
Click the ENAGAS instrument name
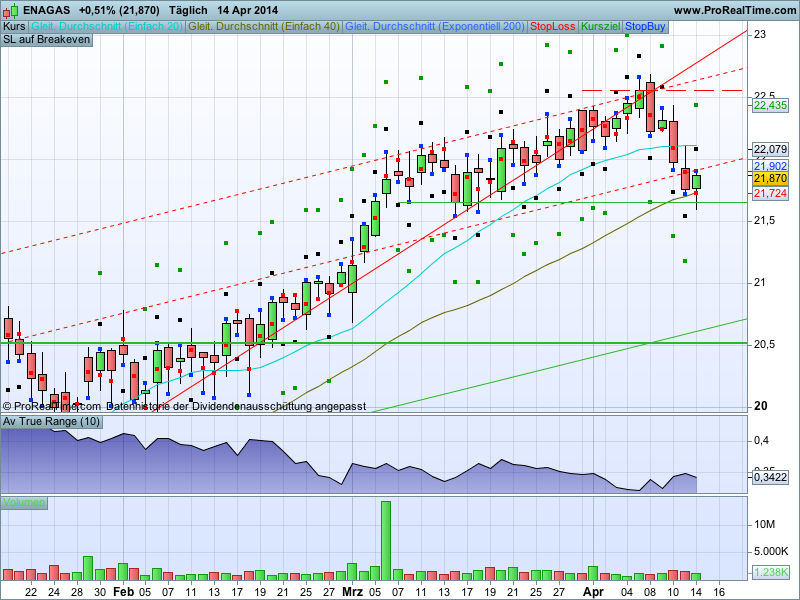point(47,10)
